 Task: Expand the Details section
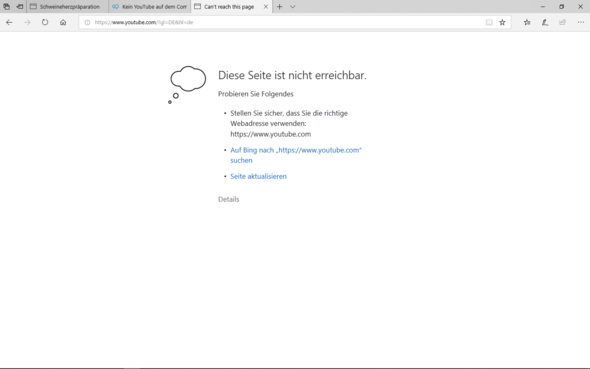tap(228, 199)
